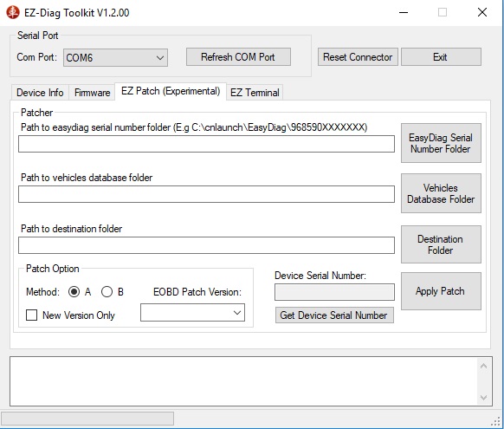The image size is (504, 429).
Task: Click the EZ-Diag Toolkit app icon
Action: 13,12
